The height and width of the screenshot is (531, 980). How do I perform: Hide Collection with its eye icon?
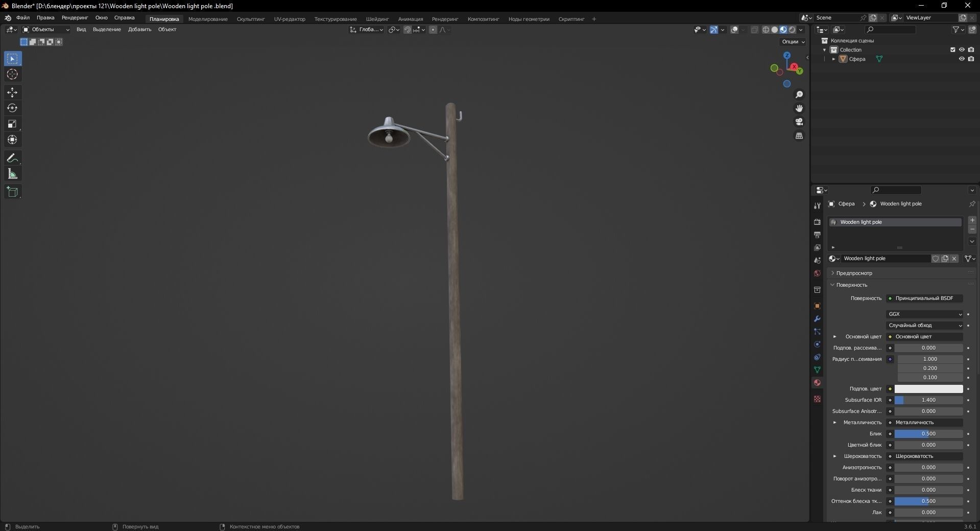(x=962, y=50)
